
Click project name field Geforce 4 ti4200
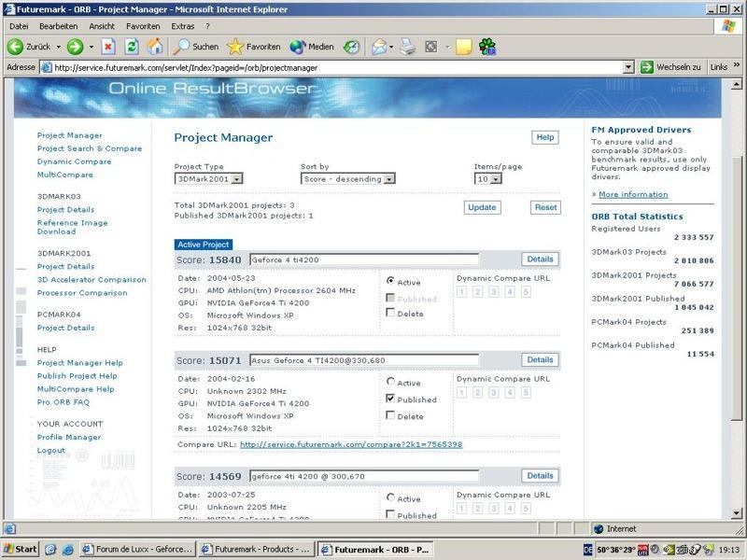point(364,259)
